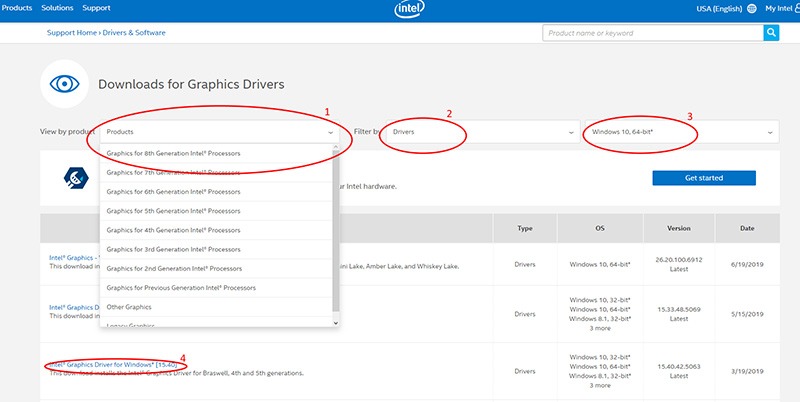Image resolution: width=800 pixels, height=402 pixels.
Task: Click the dropdown list scroll down arrow
Action: click(x=336, y=322)
